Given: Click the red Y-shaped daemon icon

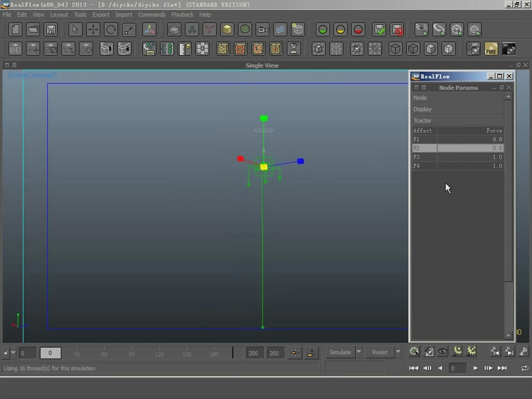Looking at the screenshot, I should coord(209,30).
